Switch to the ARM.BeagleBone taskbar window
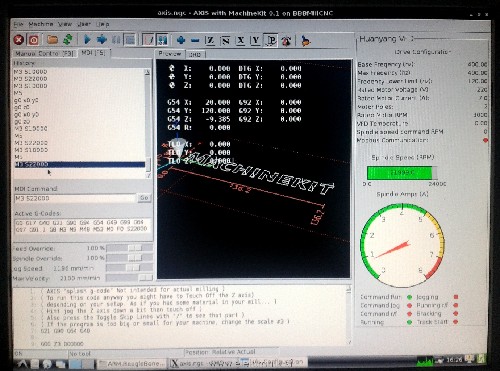This screenshot has height=371, width=500. pyautogui.click(x=132, y=363)
